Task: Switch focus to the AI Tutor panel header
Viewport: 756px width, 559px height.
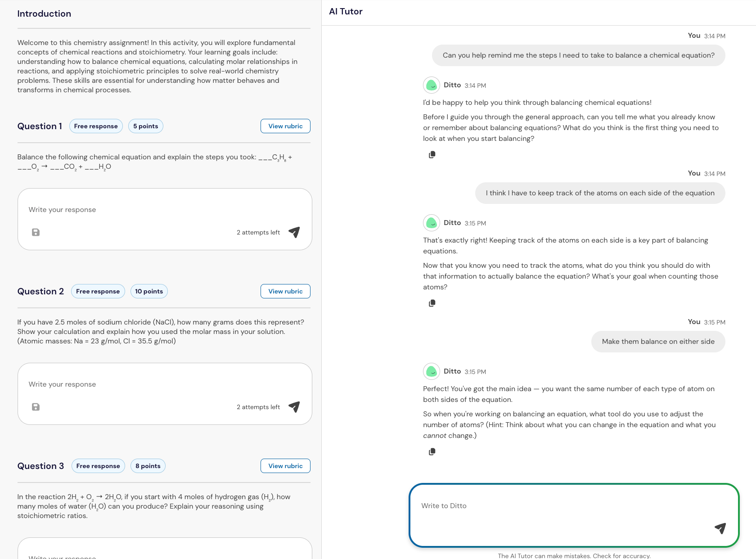Action: coord(346,11)
